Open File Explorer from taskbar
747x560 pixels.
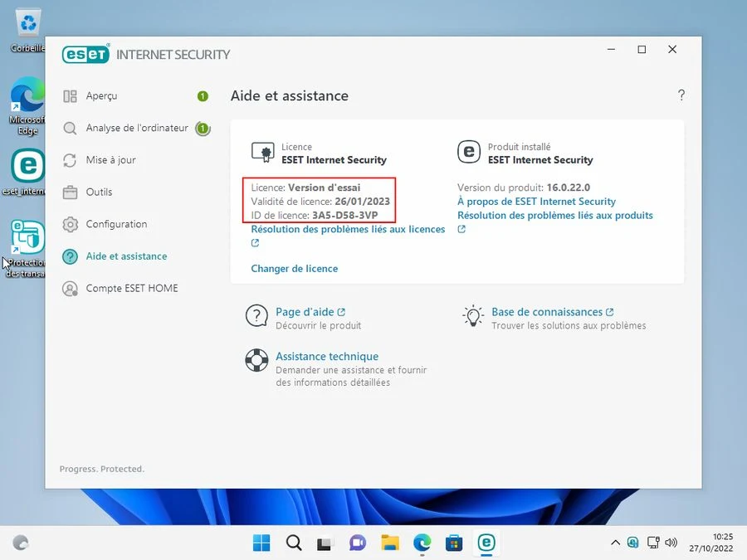(390, 543)
